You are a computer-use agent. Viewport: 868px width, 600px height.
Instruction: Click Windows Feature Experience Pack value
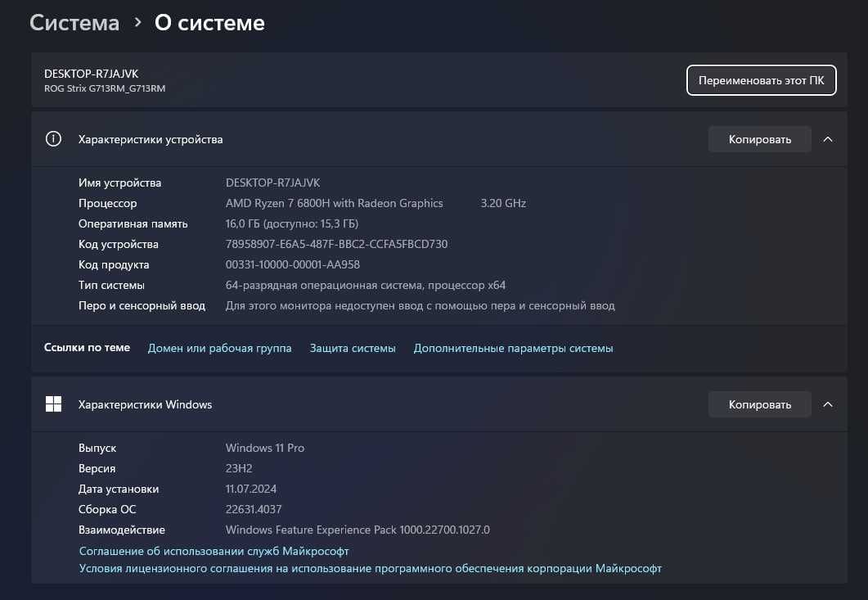(x=358, y=530)
